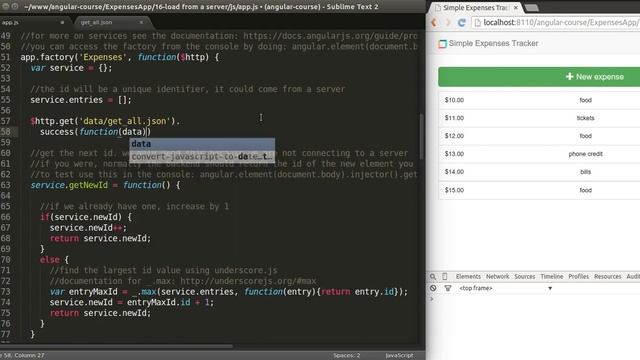Close the Simple Expenses Tracker browser tab
Image resolution: width=640 pixels, height=360 pixels.
pos(516,7)
